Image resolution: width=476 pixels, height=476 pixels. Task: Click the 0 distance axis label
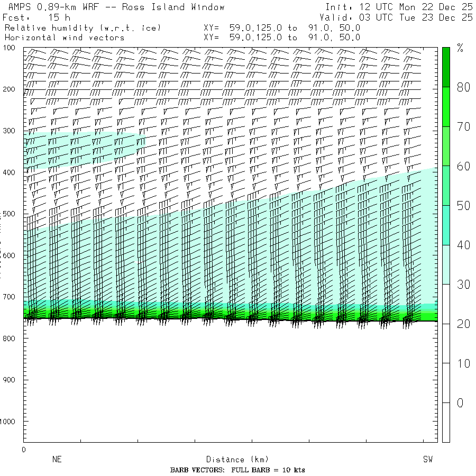(x=24, y=450)
